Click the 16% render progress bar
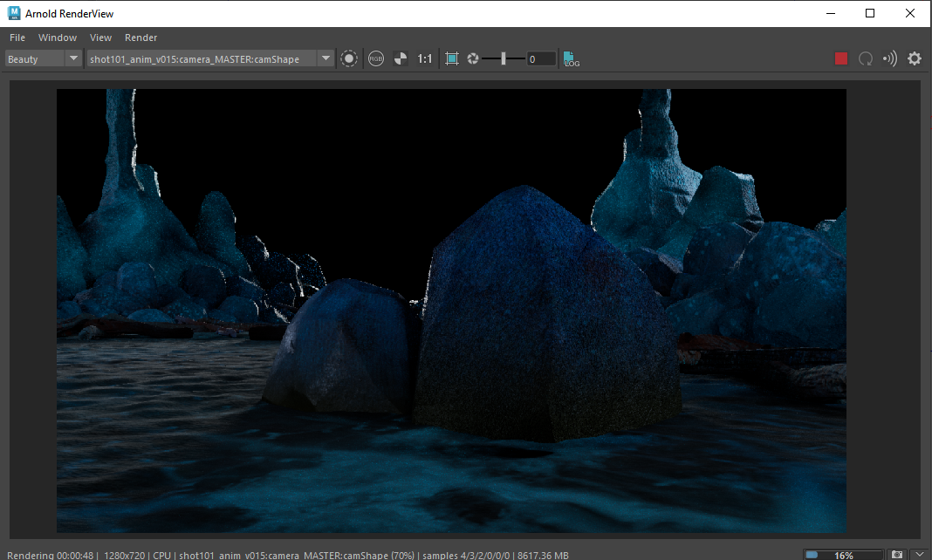Screen dimensions: 932x560 (843, 556)
